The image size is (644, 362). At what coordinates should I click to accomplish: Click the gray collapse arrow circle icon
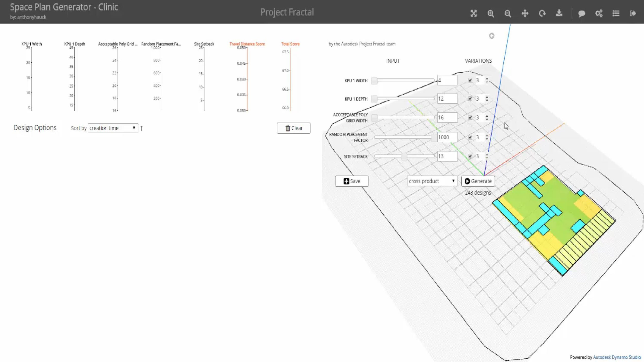(x=492, y=36)
